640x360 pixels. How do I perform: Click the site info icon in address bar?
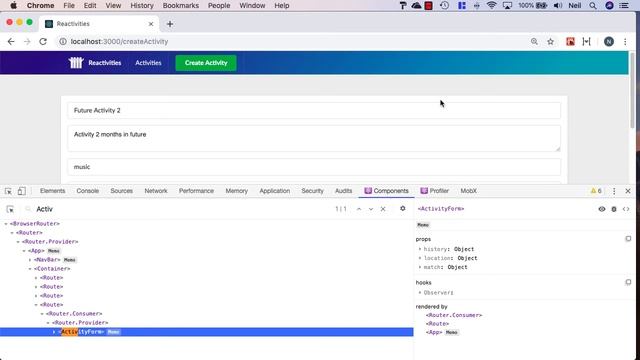[63, 42]
